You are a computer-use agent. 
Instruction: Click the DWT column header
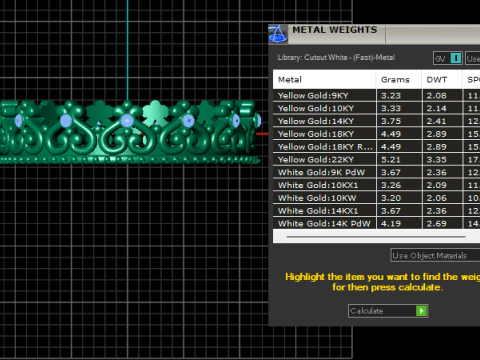tap(442, 80)
